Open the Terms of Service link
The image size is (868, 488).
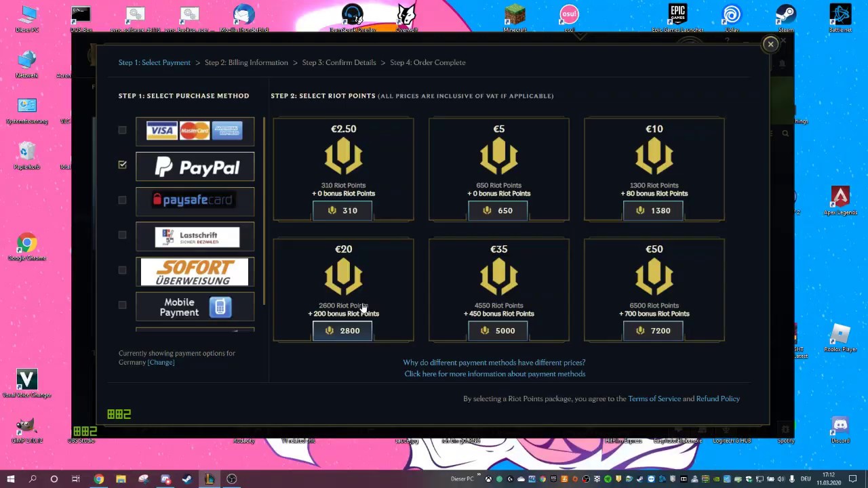(654, 399)
